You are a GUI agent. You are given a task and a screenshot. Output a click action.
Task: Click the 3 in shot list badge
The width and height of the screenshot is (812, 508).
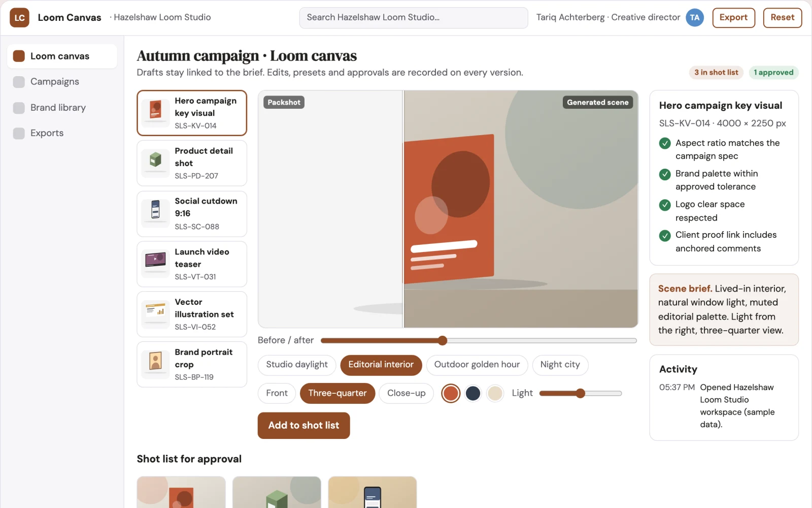[716, 73]
